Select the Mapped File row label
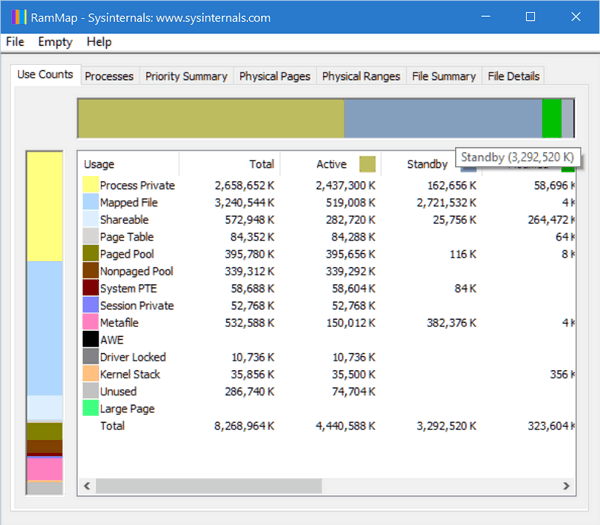 coord(129,203)
